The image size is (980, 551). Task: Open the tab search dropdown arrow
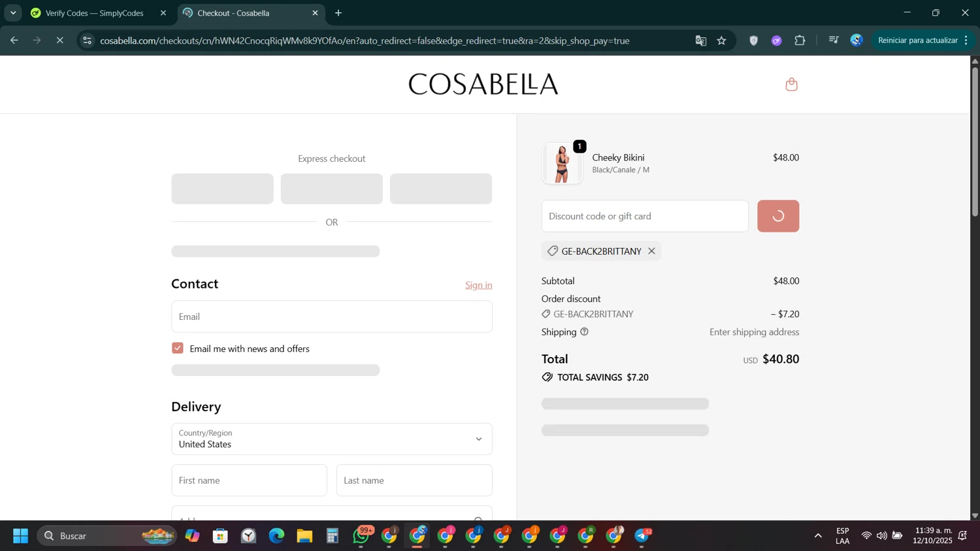click(x=13, y=13)
